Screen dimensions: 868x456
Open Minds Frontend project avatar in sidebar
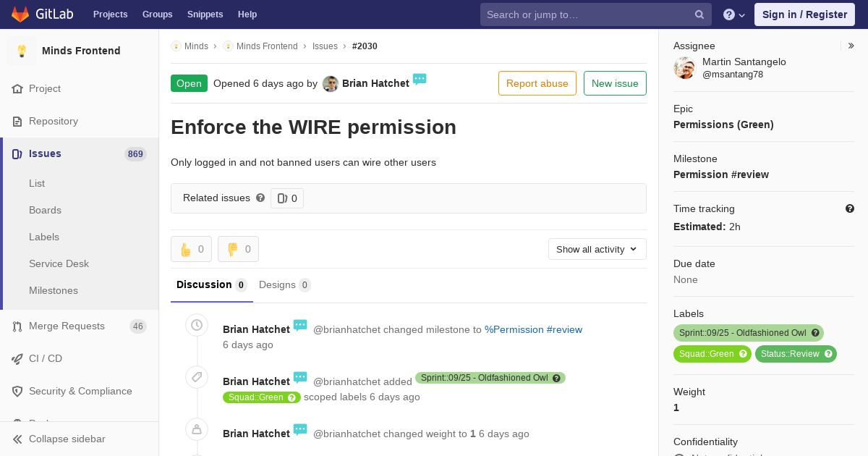[22, 51]
